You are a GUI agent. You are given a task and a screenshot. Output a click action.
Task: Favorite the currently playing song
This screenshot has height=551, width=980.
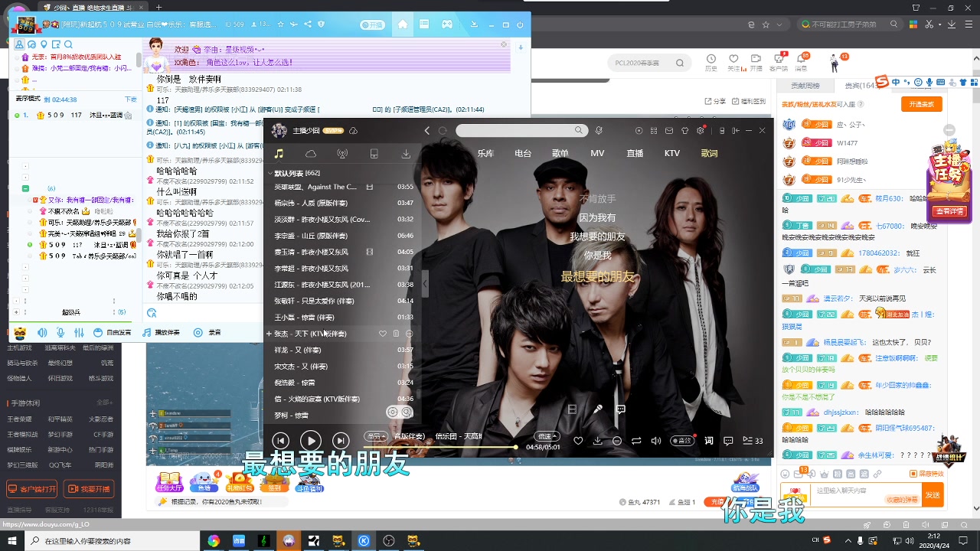coord(578,441)
